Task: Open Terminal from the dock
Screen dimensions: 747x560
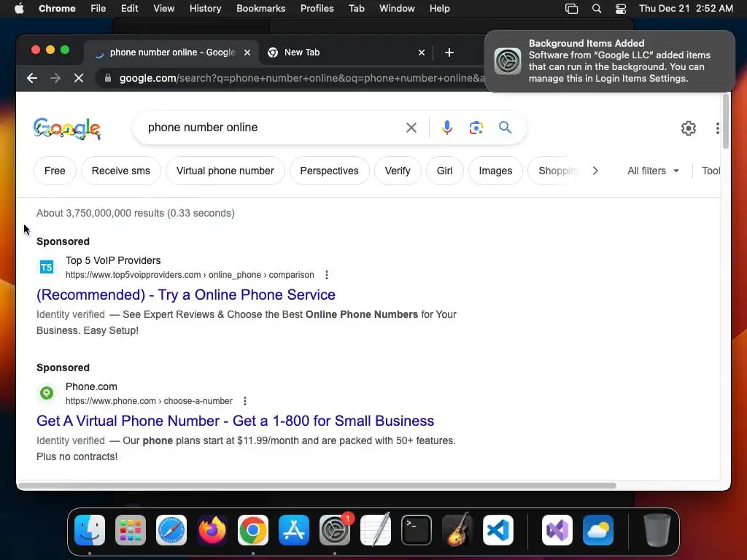Action: [x=417, y=530]
